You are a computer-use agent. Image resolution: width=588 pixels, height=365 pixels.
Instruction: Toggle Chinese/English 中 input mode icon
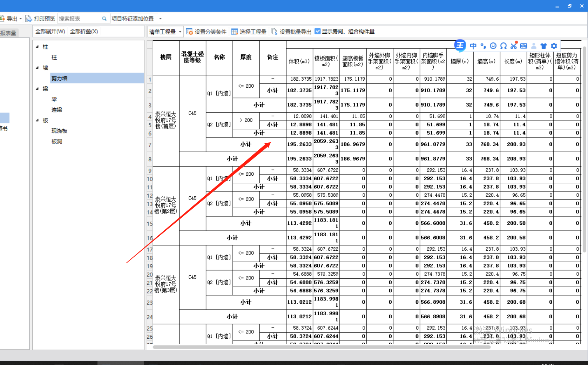tap(473, 46)
